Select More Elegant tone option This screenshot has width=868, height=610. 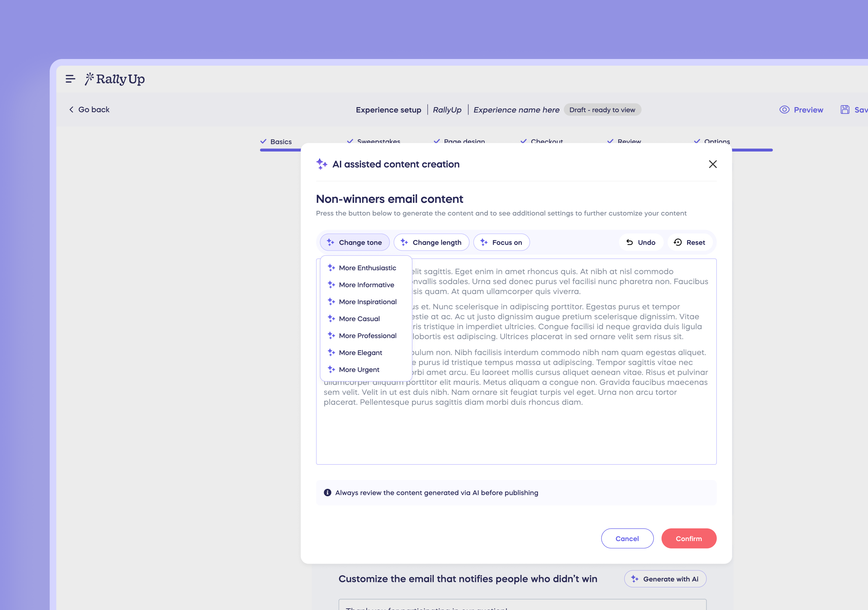(365, 353)
